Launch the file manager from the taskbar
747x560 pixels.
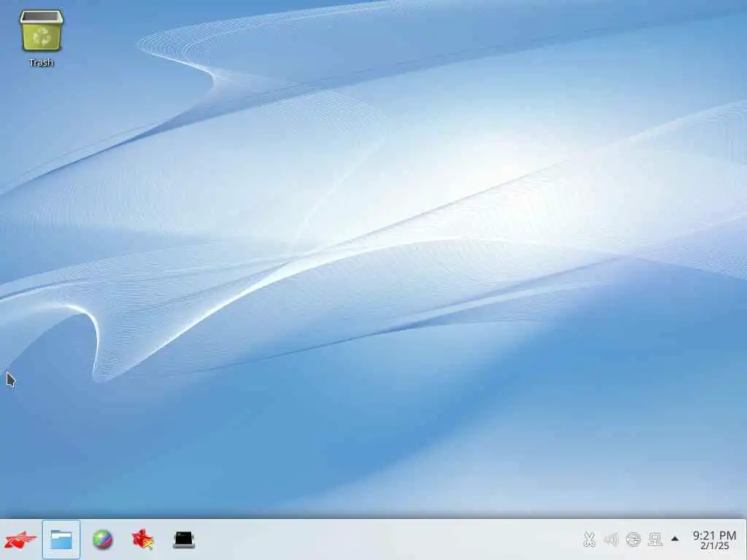pos(61,540)
